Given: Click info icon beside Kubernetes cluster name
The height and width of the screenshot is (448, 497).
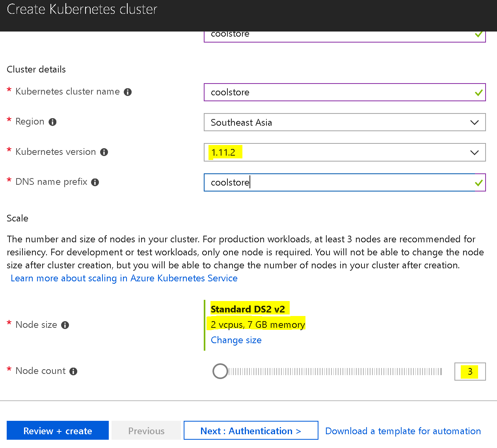Looking at the screenshot, I should coord(128,92).
